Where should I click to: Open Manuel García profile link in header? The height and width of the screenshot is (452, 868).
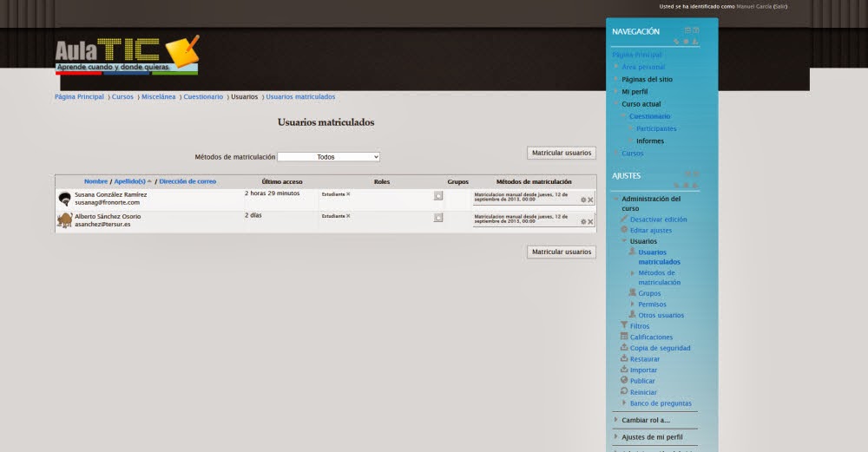click(x=754, y=7)
